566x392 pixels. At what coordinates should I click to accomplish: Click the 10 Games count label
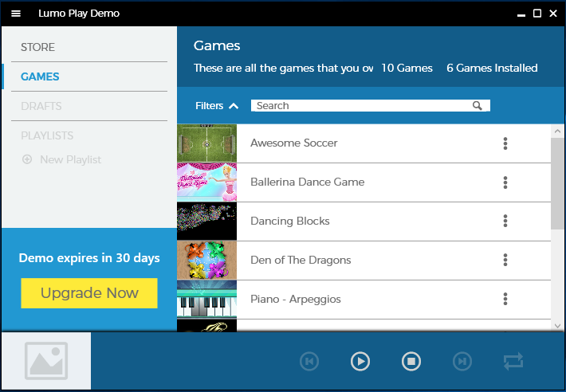click(x=407, y=69)
